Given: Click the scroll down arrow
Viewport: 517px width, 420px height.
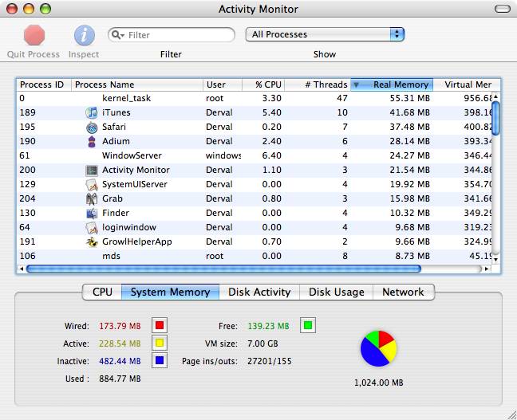Looking at the screenshot, I should click(x=495, y=259).
